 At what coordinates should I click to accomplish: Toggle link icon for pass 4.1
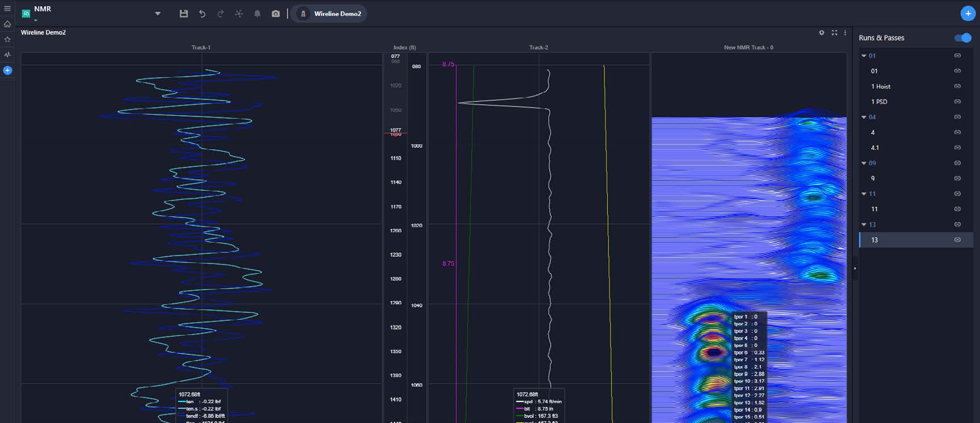957,148
